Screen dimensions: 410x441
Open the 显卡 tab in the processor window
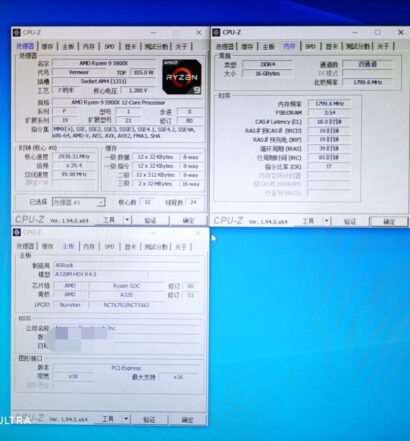130,47
